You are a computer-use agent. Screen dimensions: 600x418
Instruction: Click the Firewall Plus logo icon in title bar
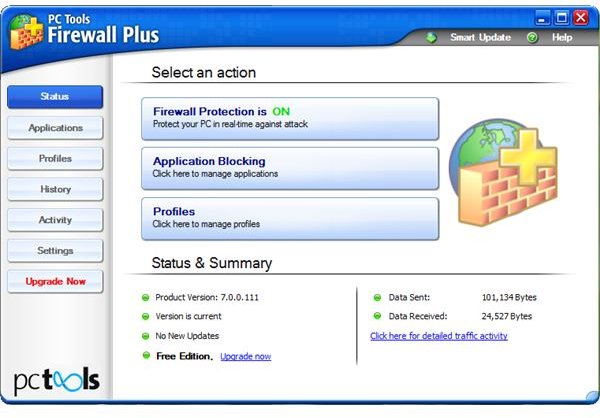26,32
